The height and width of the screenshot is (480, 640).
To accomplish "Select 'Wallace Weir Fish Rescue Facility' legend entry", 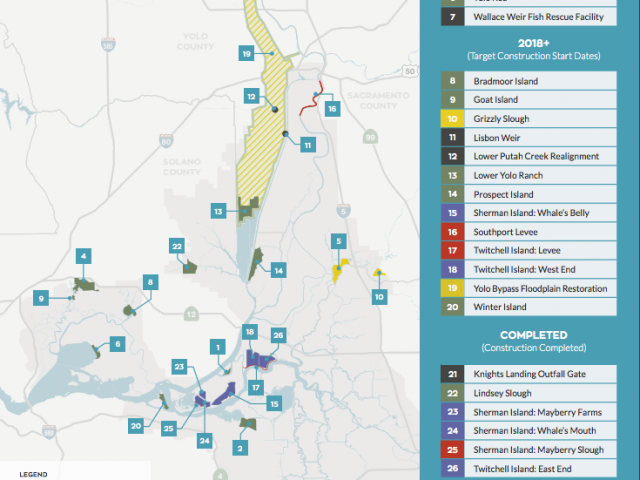I will [529, 17].
